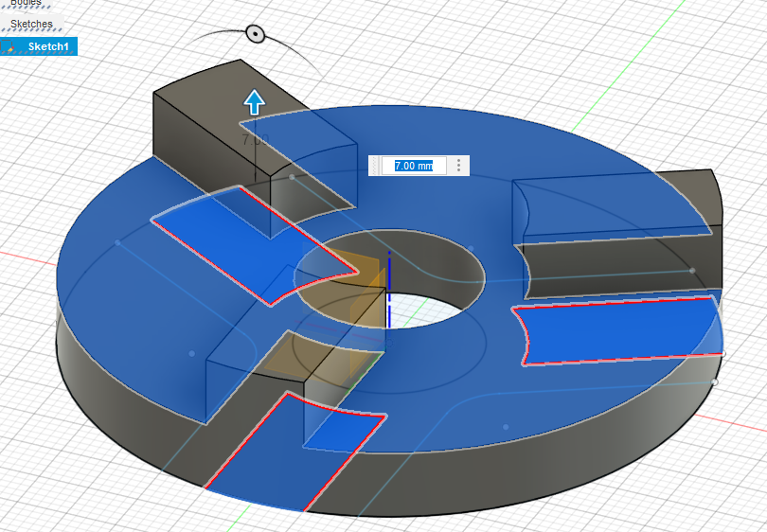Click the 7.00 dimension label on model
The height and width of the screenshot is (532, 767).
[x=256, y=140]
